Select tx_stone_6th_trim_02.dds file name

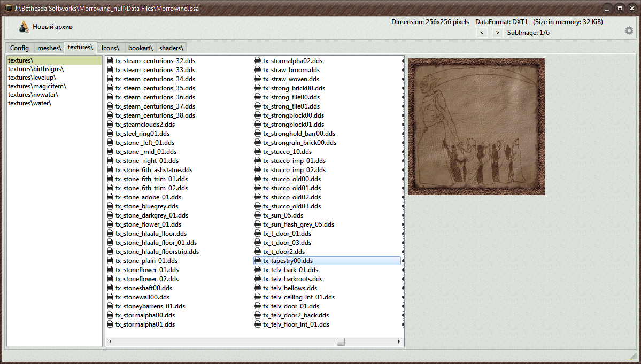pos(152,188)
